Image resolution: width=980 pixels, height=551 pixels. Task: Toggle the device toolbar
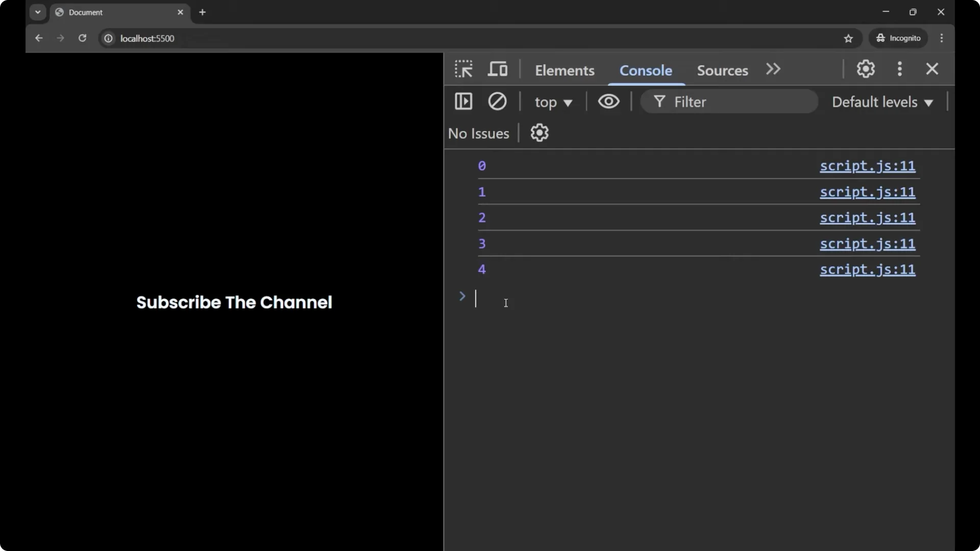tap(498, 69)
